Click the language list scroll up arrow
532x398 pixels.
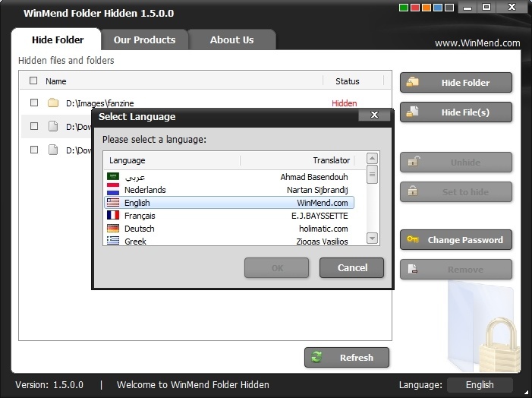372,158
